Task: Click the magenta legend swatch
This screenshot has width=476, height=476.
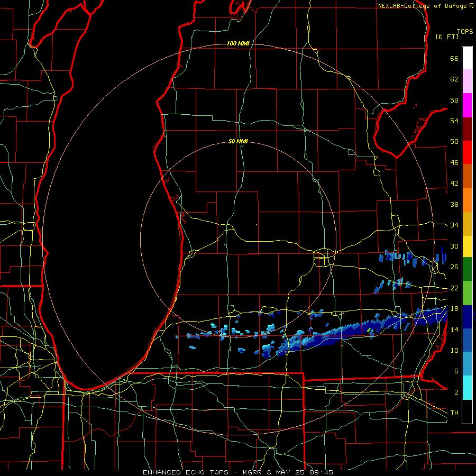Action: (x=467, y=105)
